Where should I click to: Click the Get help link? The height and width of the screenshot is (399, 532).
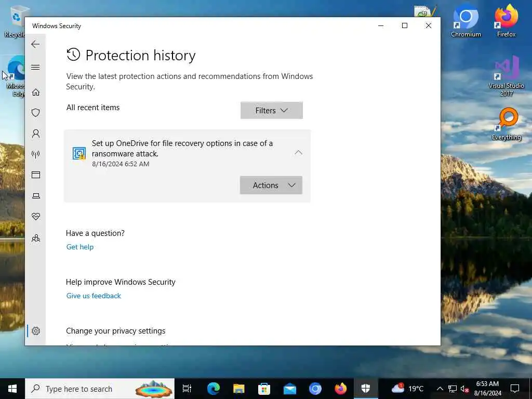click(x=79, y=247)
